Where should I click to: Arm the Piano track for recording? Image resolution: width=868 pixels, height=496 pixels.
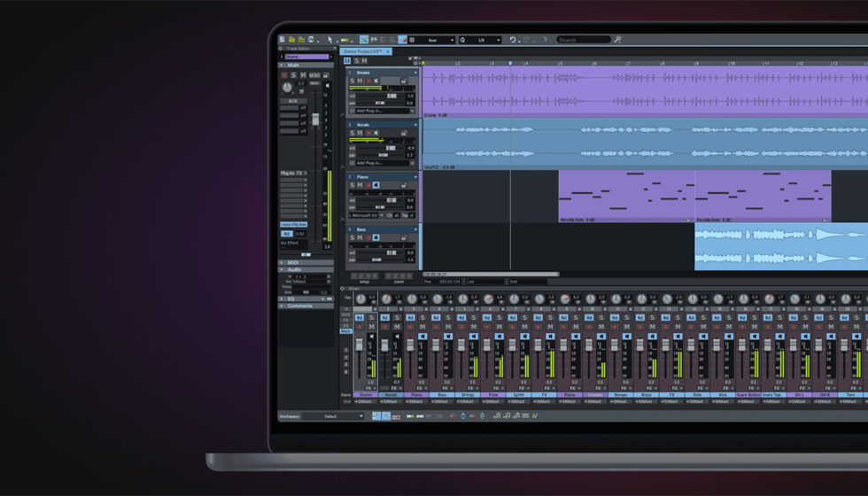[x=368, y=185]
